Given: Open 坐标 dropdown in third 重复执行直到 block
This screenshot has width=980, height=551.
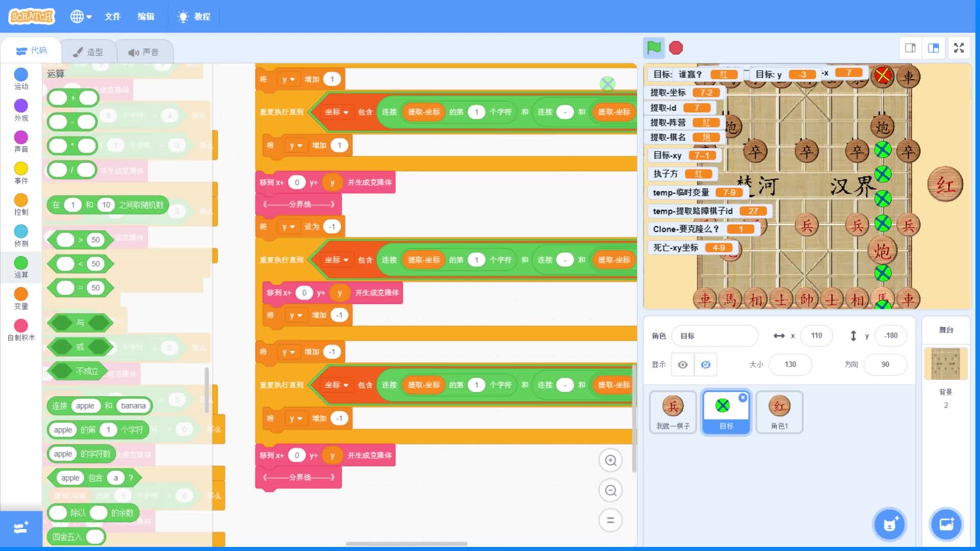Looking at the screenshot, I should 336,385.
